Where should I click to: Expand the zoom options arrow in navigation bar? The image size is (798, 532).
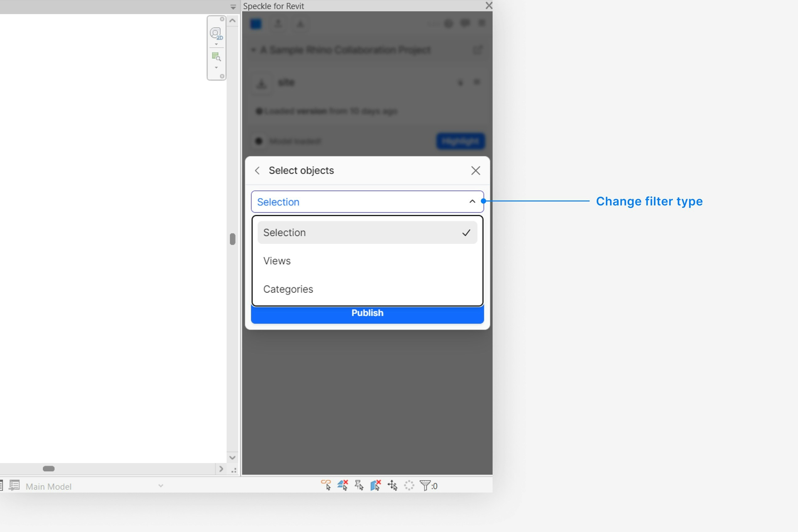pyautogui.click(x=216, y=67)
